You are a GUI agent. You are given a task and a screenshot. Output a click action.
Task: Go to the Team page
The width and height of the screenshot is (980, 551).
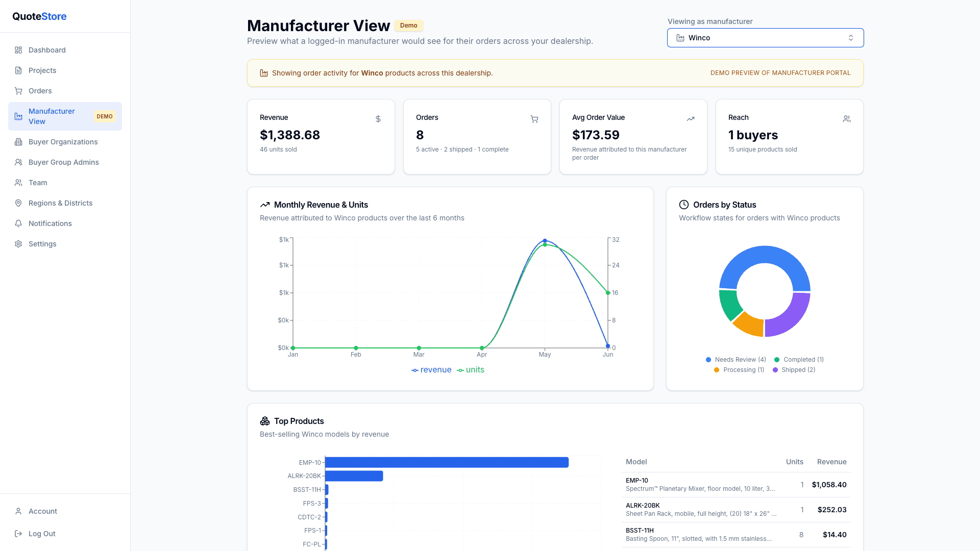click(x=65, y=183)
